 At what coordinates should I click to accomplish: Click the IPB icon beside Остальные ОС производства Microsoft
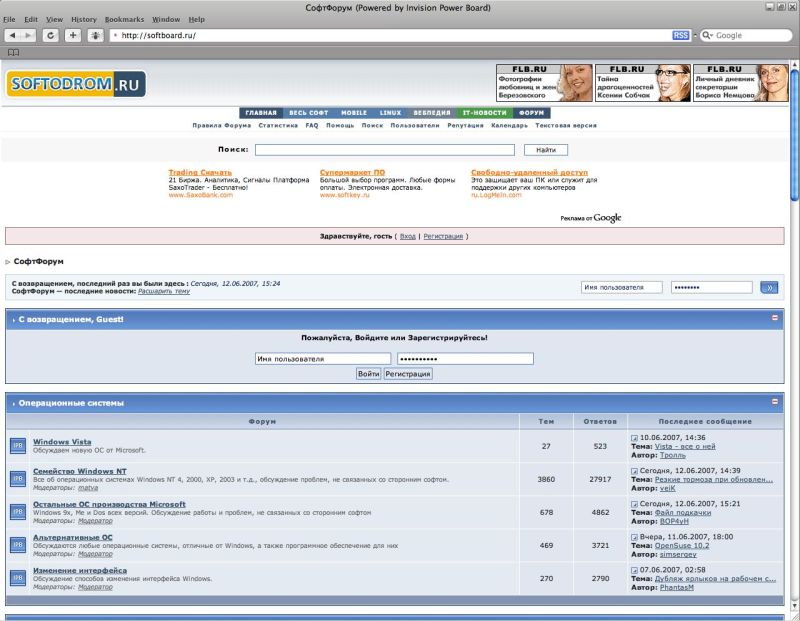(18, 512)
